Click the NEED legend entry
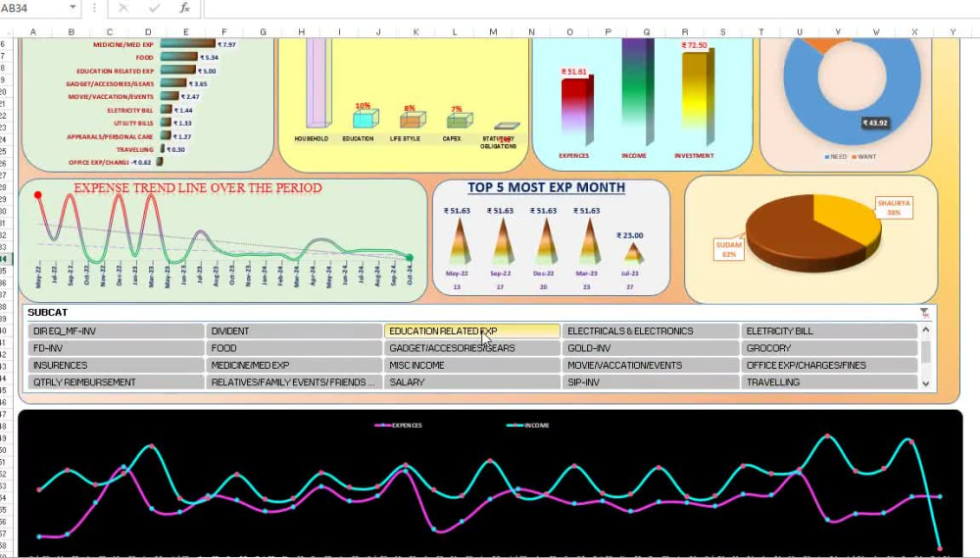980x558 pixels. (836, 156)
